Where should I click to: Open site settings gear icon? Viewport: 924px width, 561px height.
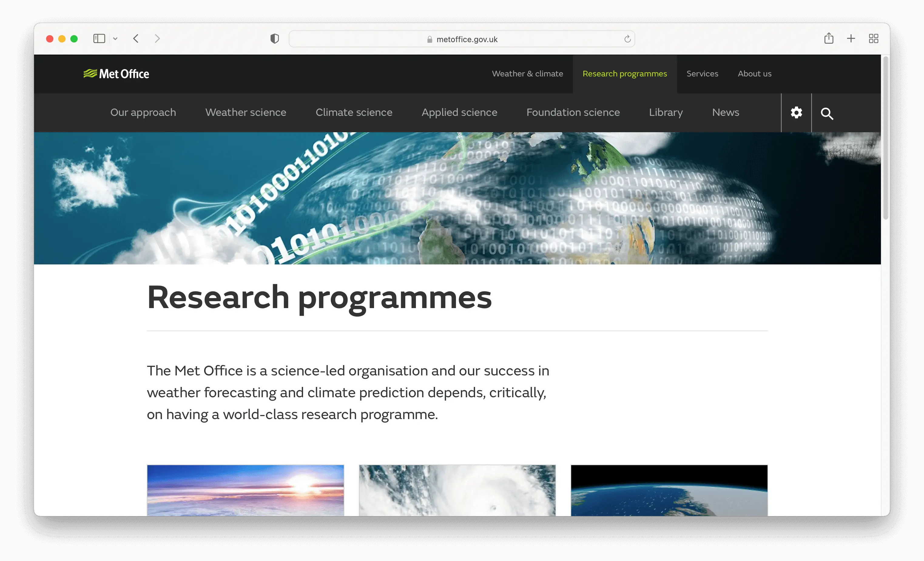[x=796, y=113]
